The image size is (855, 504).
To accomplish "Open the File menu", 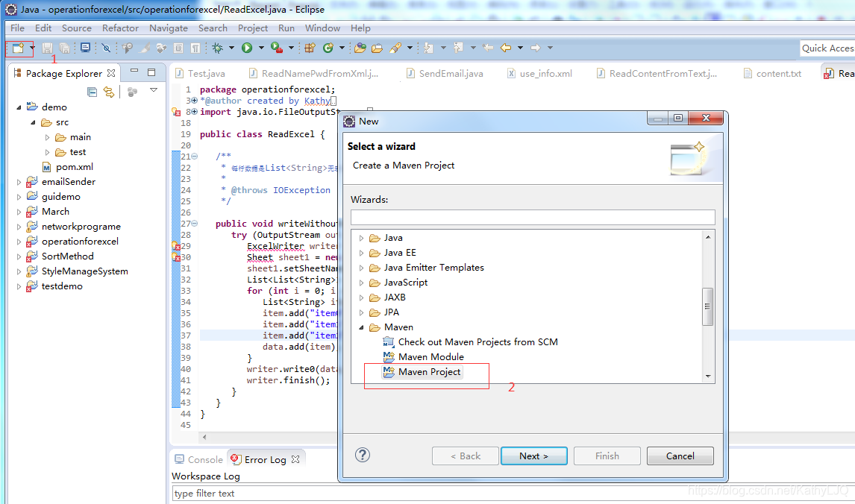I will point(17,28).
